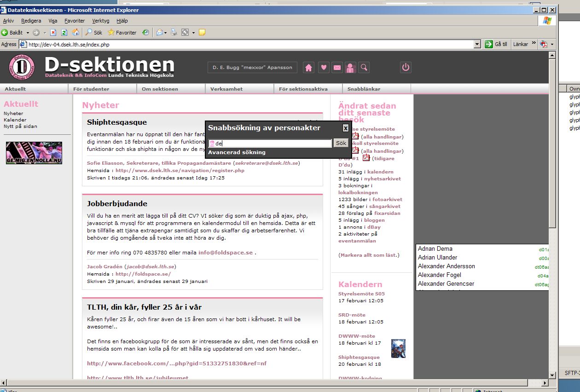Image resolution: width=580 pixels, height=392 pixels.
Task: Open the Snabblänkar navigation tab
Action: (377, 89)
